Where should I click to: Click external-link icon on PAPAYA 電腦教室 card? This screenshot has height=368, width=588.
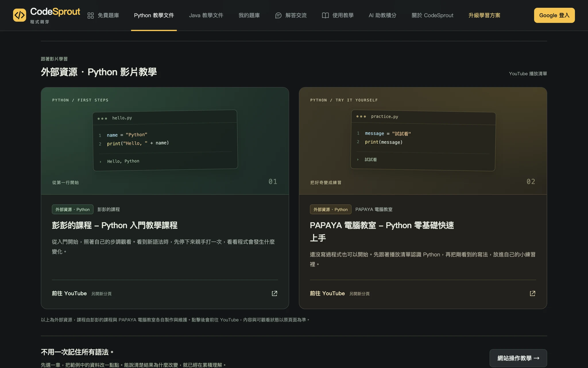click(533, 293)
